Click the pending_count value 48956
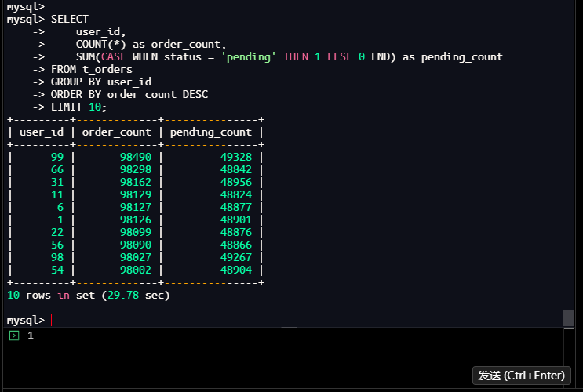The image size is (583, 392). (236, 183)
